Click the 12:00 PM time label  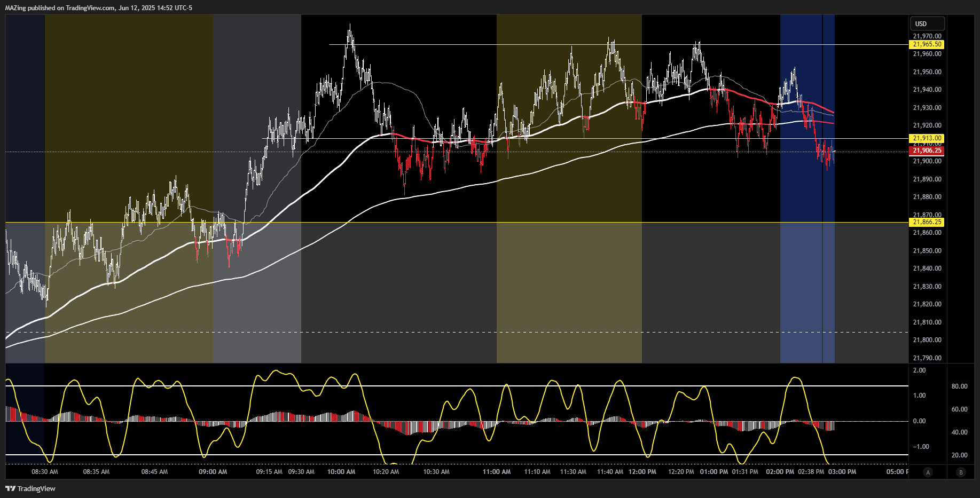(642, 472)
